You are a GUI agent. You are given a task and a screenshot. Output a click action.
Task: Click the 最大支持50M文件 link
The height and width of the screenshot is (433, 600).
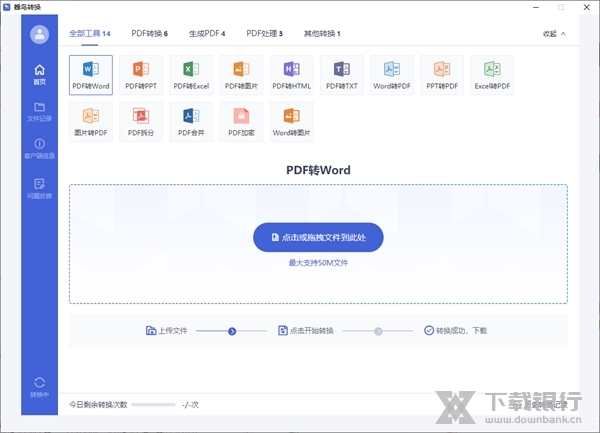point(318,262)
